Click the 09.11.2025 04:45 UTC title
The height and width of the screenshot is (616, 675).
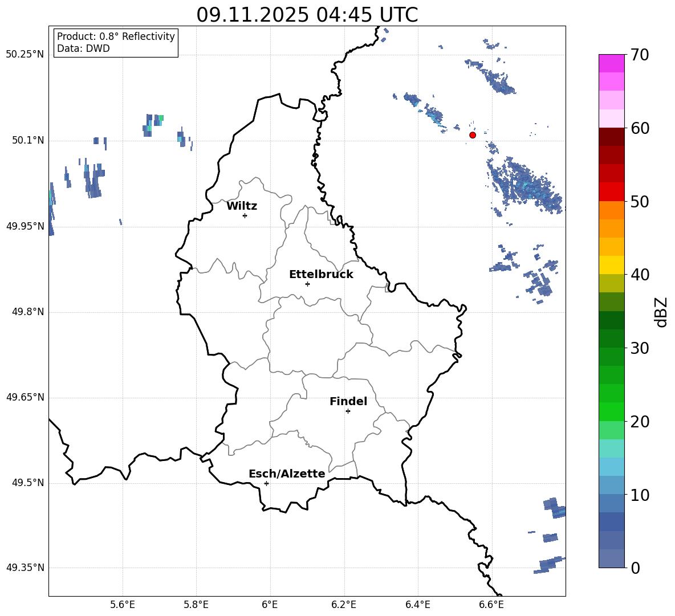point(307,15)
